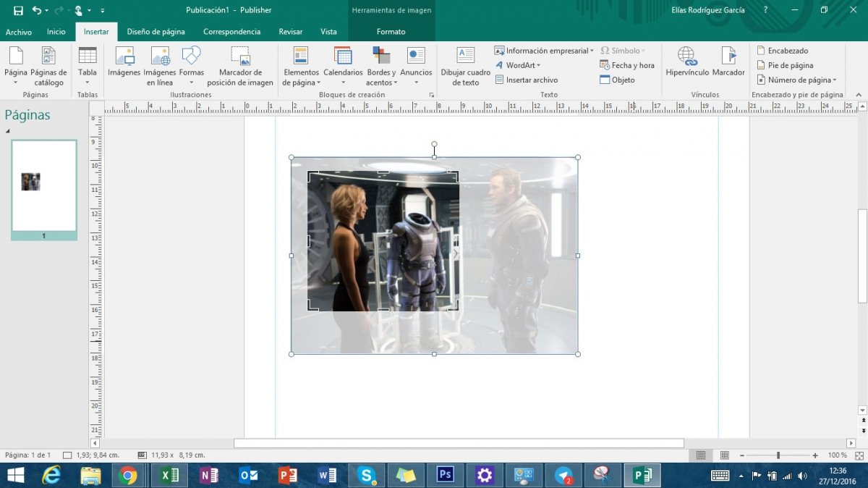Open Skype from taskbar
Viewport: 868px width, 488px height.
pos(367,475)
